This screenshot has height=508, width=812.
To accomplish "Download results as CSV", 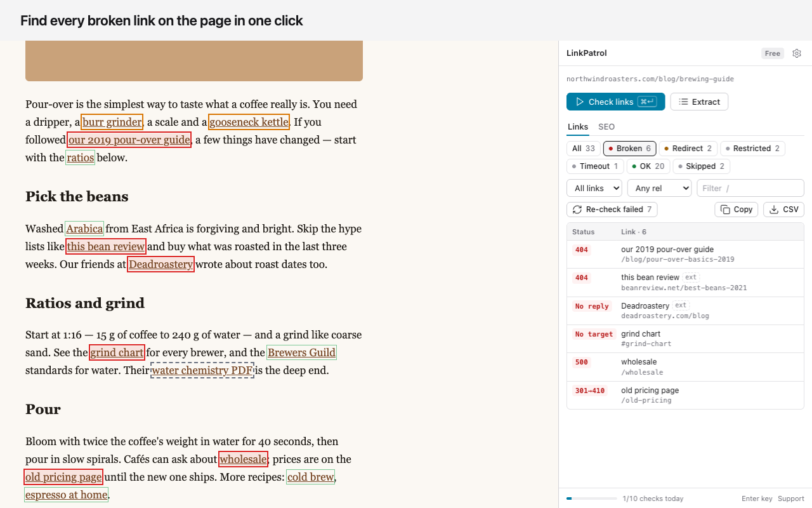I will (783, 210).
